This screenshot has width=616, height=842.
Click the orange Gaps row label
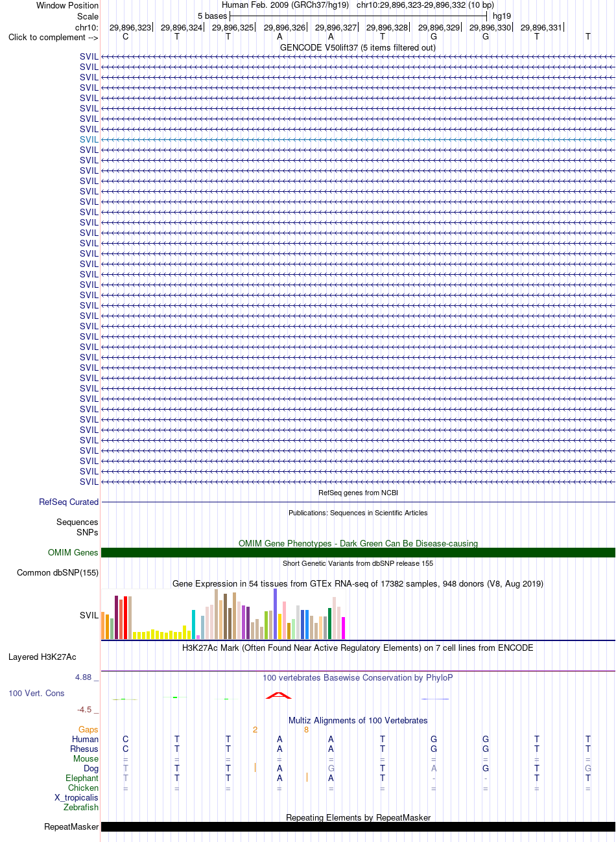[88, 729]
